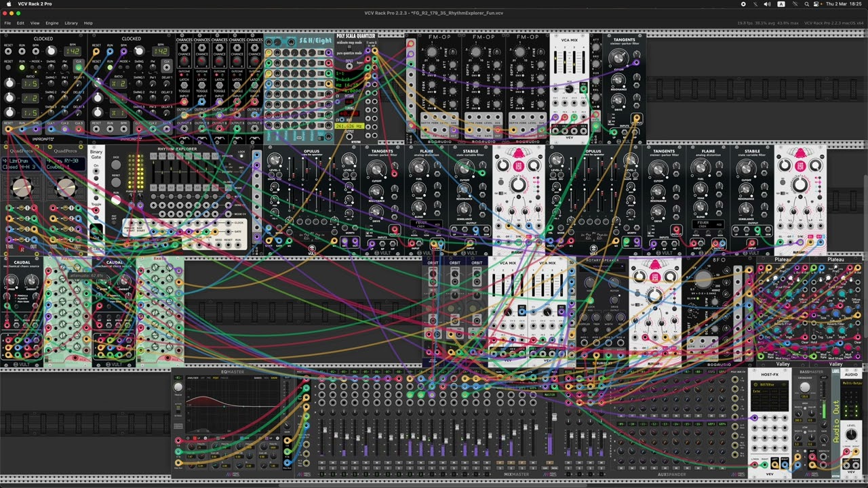The image size is (868, 488).
Task: Click TRACK knob on EQMaster
Action: (178, 388)
